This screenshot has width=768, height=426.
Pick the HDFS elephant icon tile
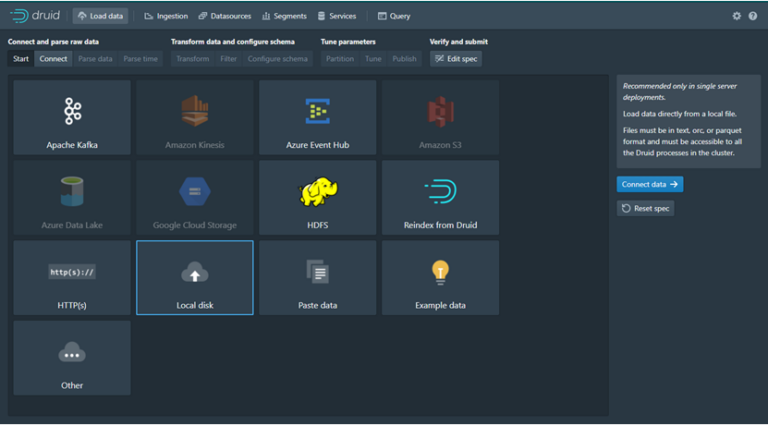(x=317, y=198)
